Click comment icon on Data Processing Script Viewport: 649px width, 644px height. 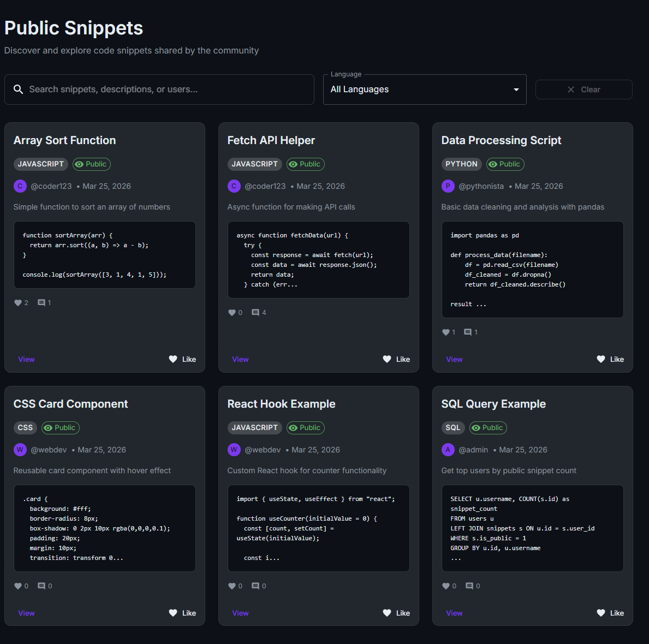pyautogui.click(x=468, y=332)
